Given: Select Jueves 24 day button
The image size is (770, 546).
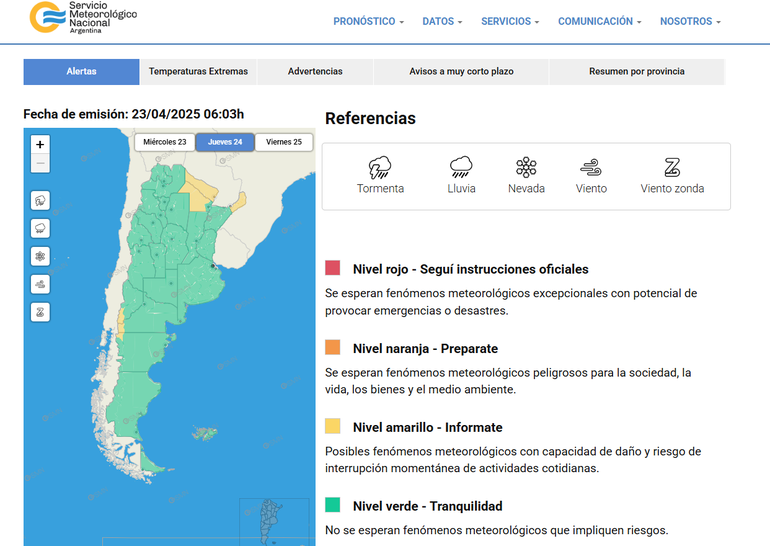Looking at the screenshot, I should tap(224, 142).
